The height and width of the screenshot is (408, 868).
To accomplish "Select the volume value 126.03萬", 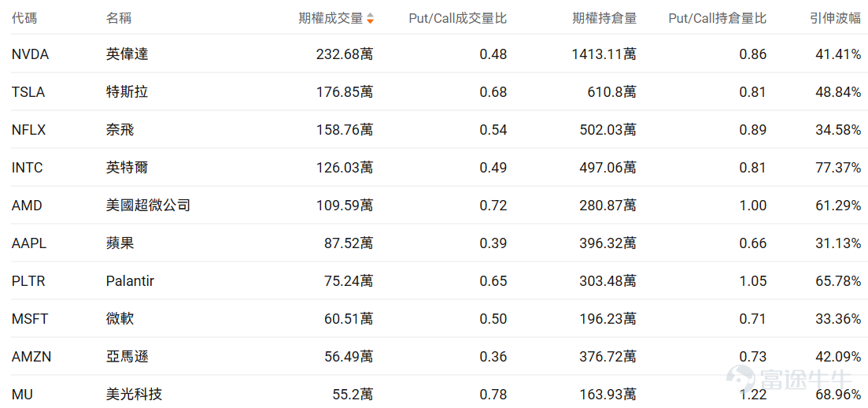I will tap(345, 168).
